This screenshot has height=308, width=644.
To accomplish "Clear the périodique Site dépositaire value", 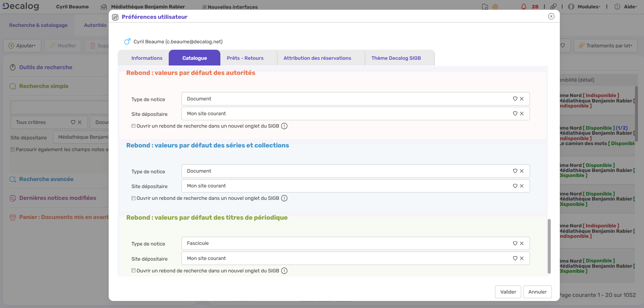I will (x=522, y=258).
